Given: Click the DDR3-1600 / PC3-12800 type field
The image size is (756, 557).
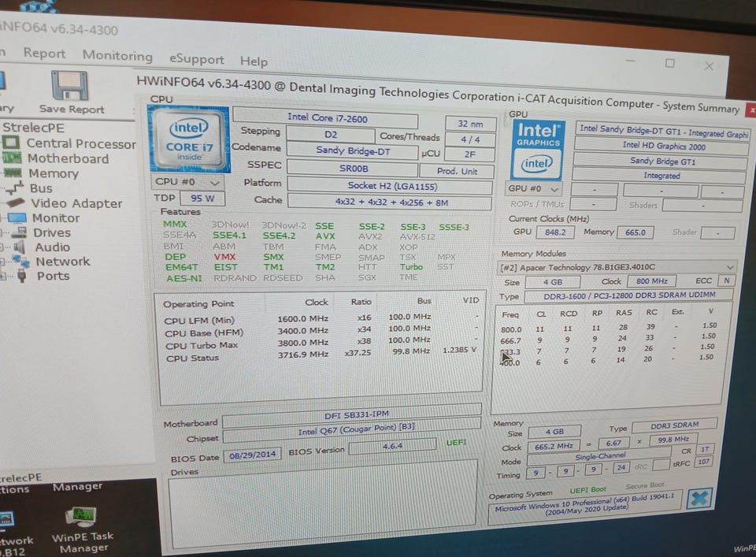Looking at the screenshot, I should tap(628, 295).
